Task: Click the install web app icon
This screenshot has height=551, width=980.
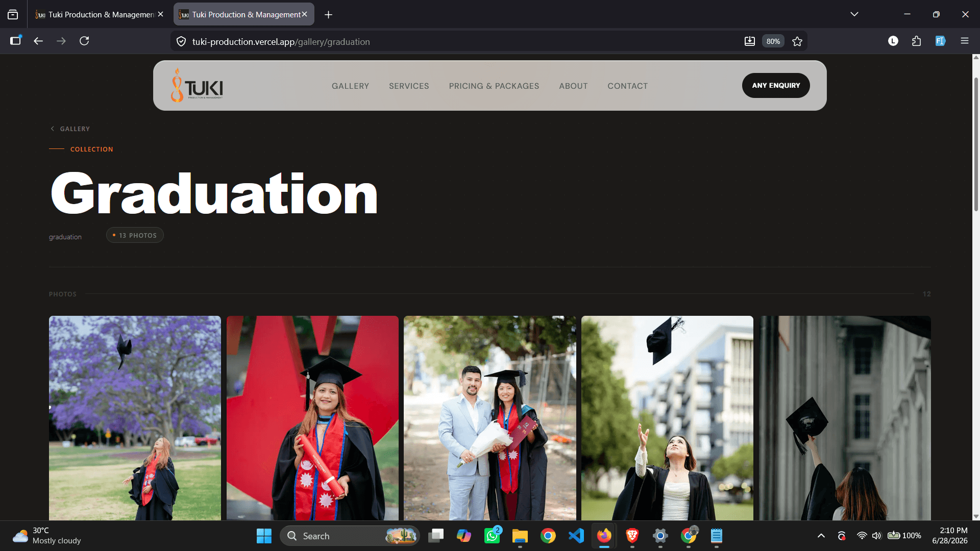Action: pyautogui.click(x=749, y=41)
